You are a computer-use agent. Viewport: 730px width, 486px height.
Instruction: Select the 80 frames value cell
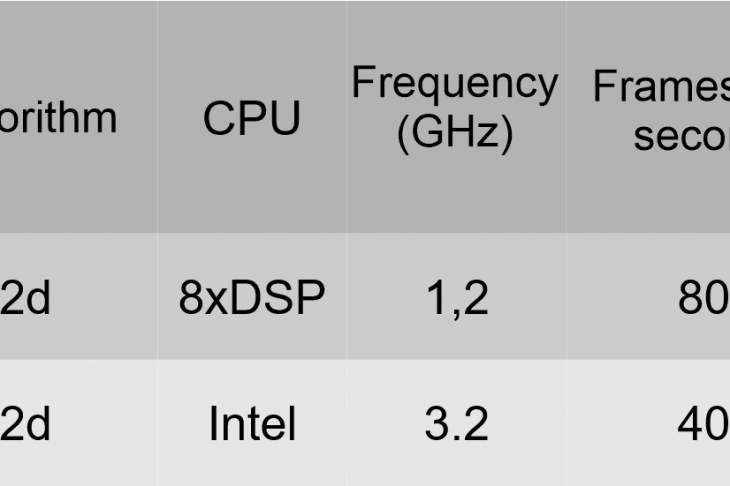(649, 297)
